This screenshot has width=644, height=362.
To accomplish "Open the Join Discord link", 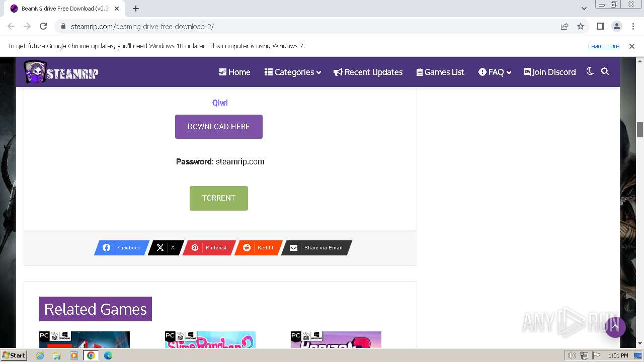I will point(549,72).
